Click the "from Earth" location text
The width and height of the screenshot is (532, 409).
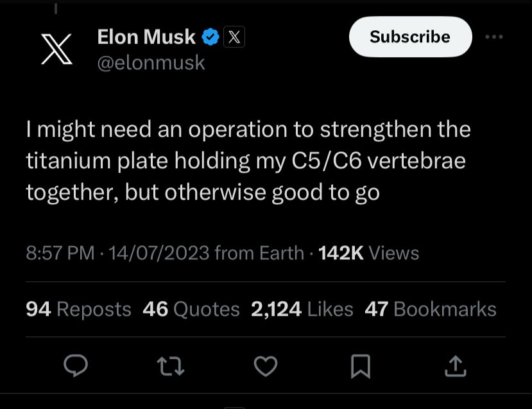259,253
